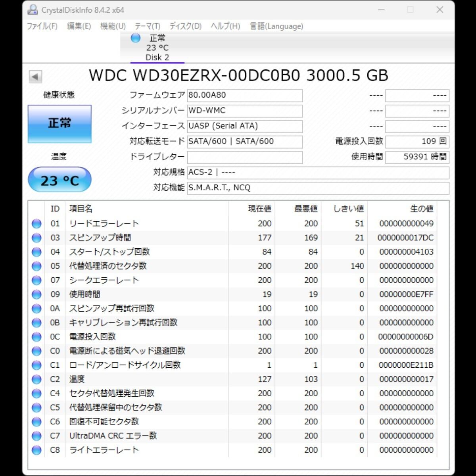Click the transfer mode field SATA/600

pyautogui.click(x=245, y=142)
